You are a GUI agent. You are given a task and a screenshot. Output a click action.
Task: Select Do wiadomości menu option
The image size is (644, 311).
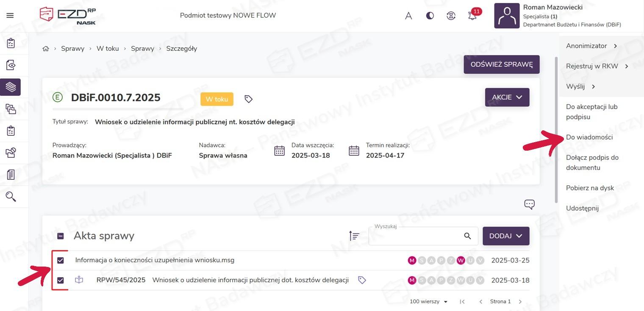tap(589, 137)
